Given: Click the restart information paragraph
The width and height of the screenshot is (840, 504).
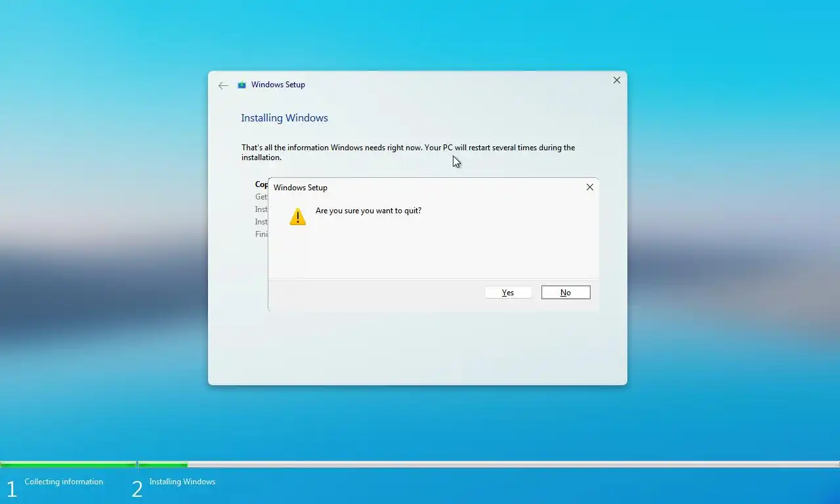Looking at the screenshot, I should 408,152.
